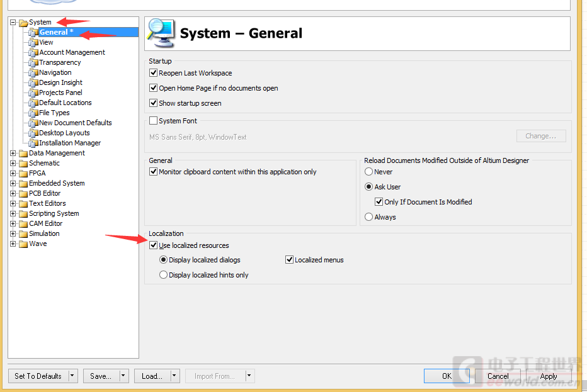Click the Design Insight page icon
Viewport: 587px width, 392px height.
(33, 83)
